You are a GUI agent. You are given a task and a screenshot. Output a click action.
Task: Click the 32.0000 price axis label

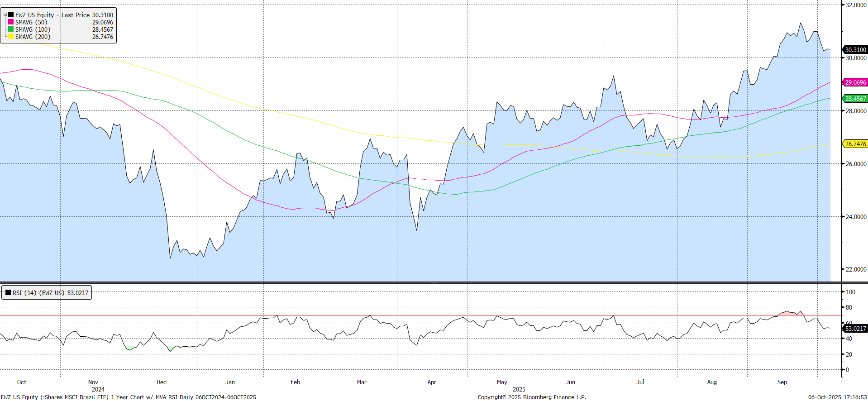click(x=856, y=5)
